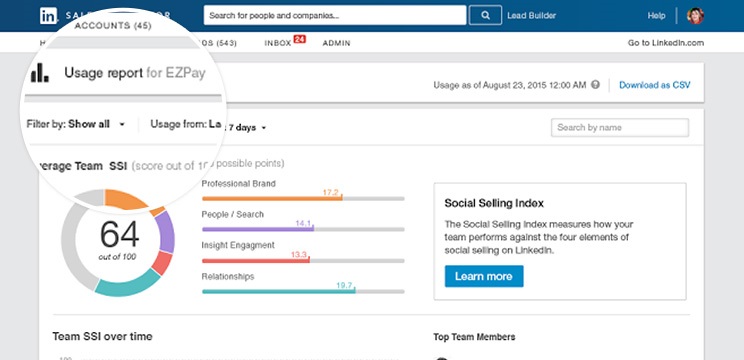744x360 pixels.
Task: Click the Relationships 19.7 bar
Action: click(x=303, y=291)
